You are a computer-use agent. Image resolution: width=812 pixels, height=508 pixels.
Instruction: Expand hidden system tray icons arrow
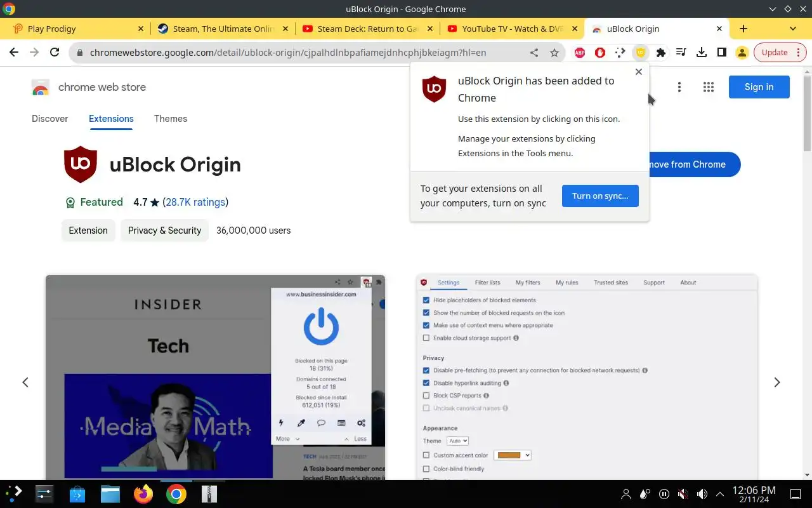[720, 494]
